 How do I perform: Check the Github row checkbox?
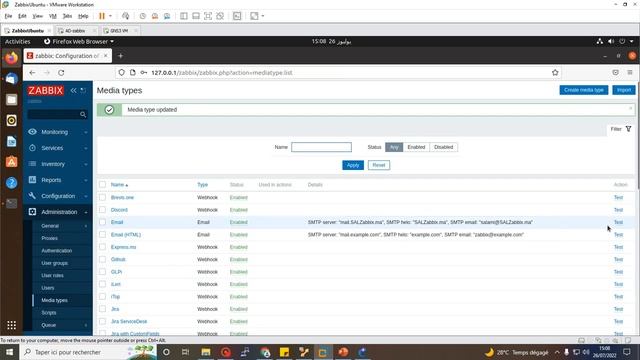coord(102,260)
